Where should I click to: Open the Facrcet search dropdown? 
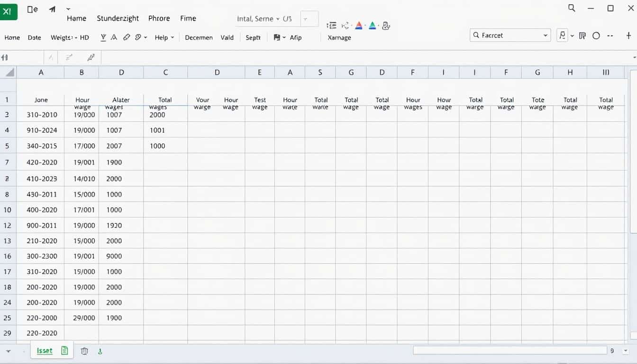tap(546, 36)
